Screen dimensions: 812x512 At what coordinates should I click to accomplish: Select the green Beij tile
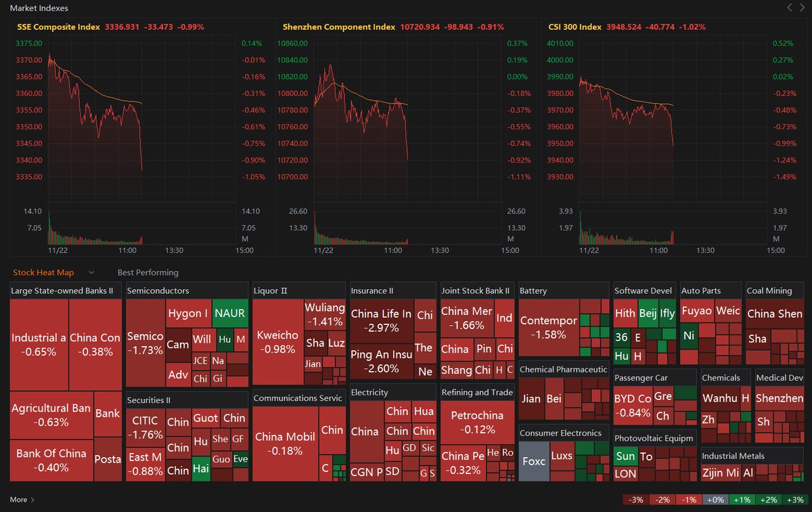[648, 314]
